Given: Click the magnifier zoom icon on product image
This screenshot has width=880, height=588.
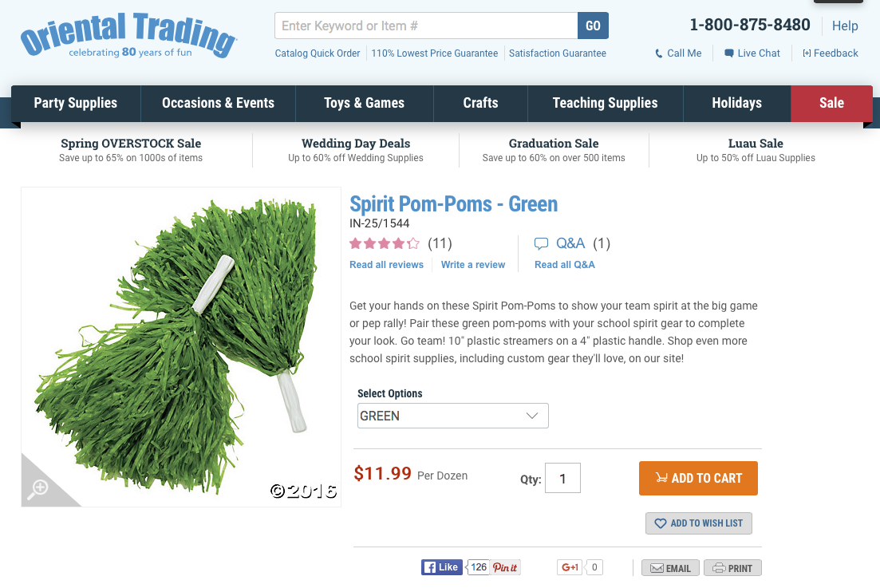Looking at the screenshot, I should (39, 487).
